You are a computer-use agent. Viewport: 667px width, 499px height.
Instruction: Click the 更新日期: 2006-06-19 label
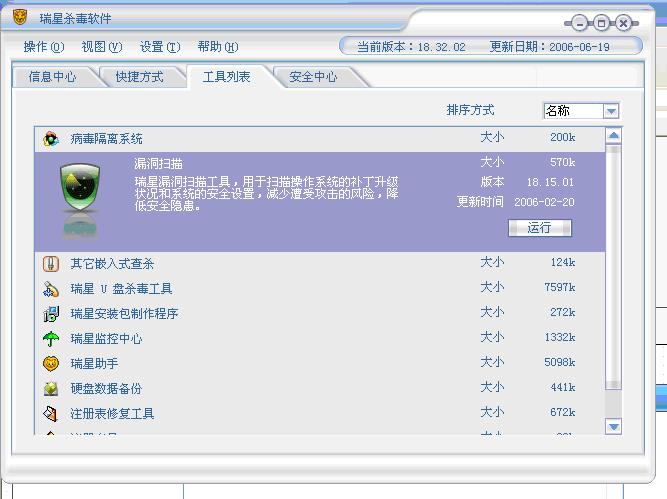pyautogui.click(x=550, y=47)
